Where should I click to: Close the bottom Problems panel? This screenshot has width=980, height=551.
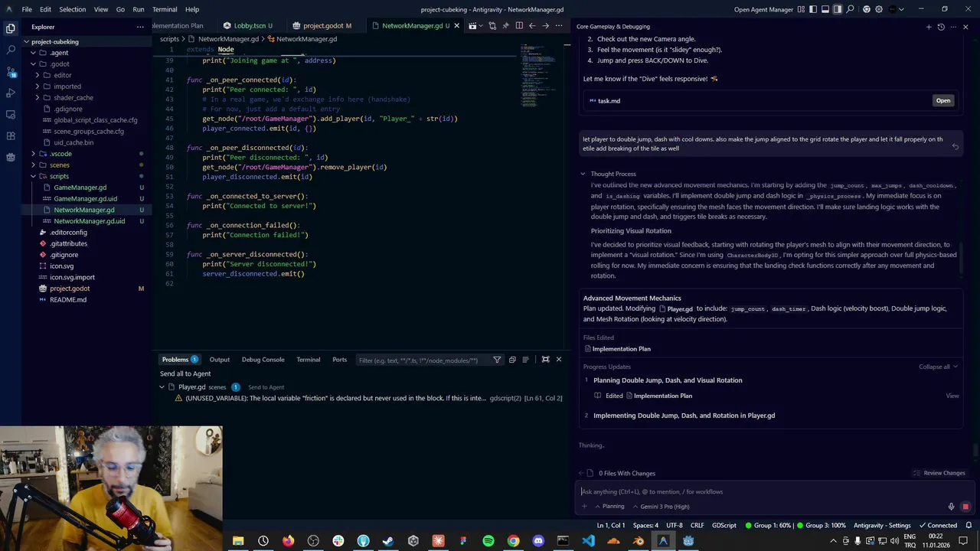[558, 360]
